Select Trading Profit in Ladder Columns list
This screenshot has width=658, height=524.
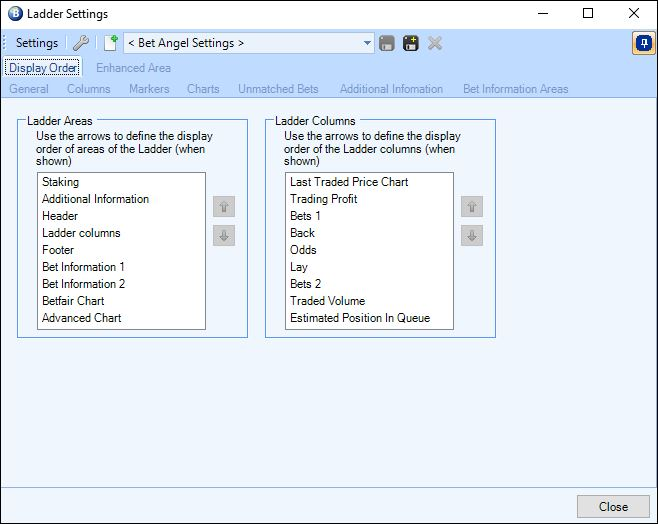click(324, 199)
